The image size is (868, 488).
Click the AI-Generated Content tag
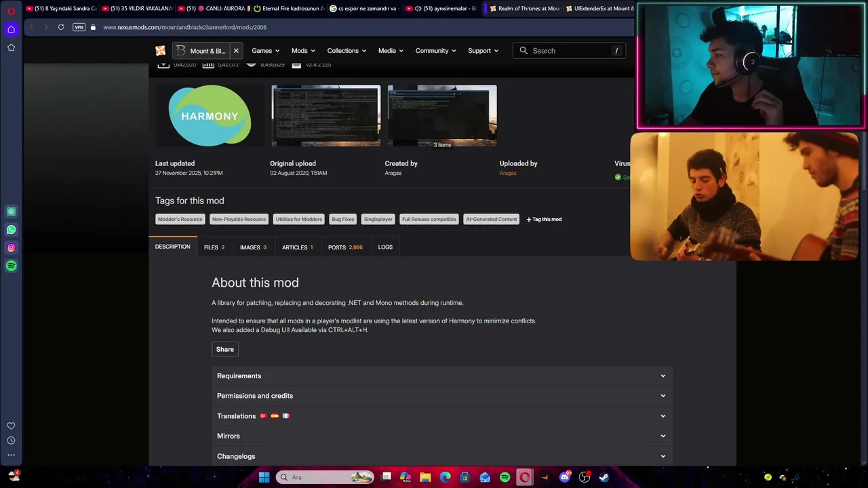coord(491,219)
